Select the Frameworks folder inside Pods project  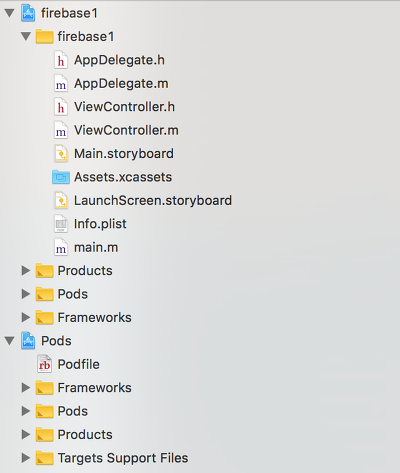(95, 388)
